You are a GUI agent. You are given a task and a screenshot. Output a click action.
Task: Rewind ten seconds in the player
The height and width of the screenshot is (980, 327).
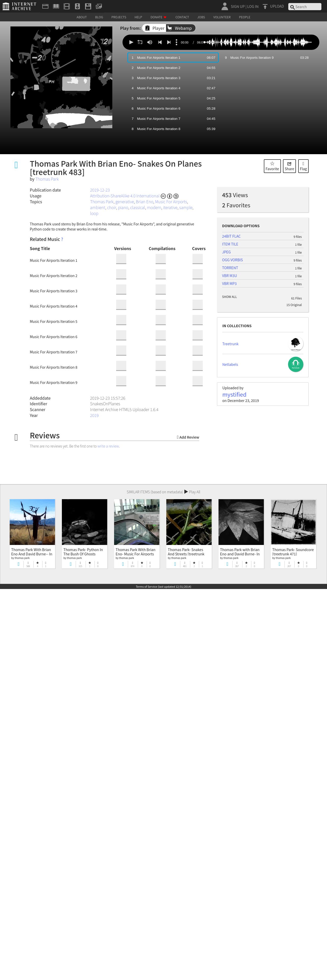pos(140,42)
